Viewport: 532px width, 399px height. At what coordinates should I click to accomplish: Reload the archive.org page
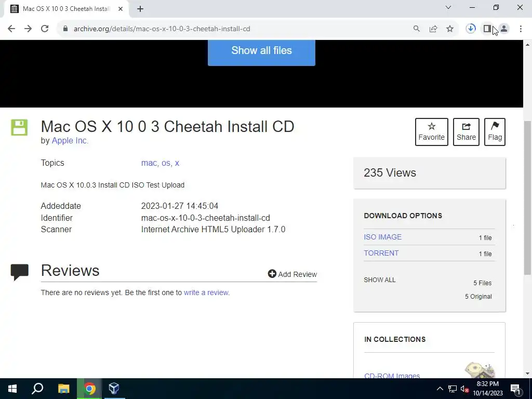click(45, 29)
